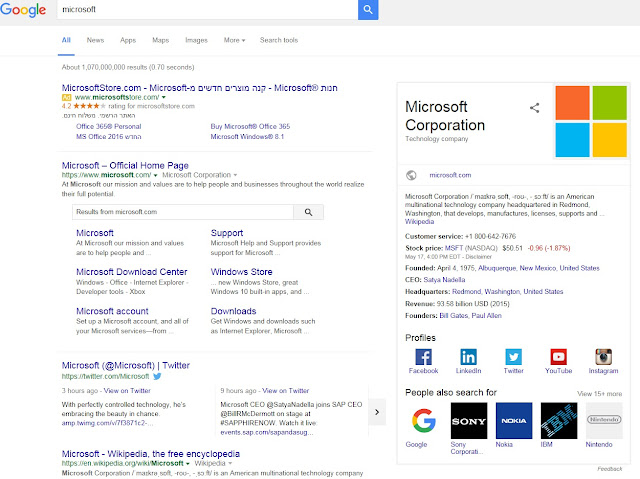Open Microsoft - Wikipedia result title

coord(151,454)
